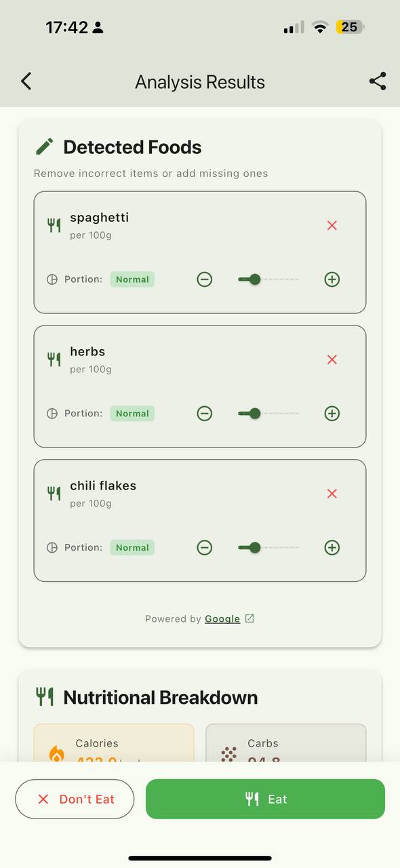400x868 pixels.
Task: Click the fork icon next to spaghetti
Action: (x=54, y=224)
